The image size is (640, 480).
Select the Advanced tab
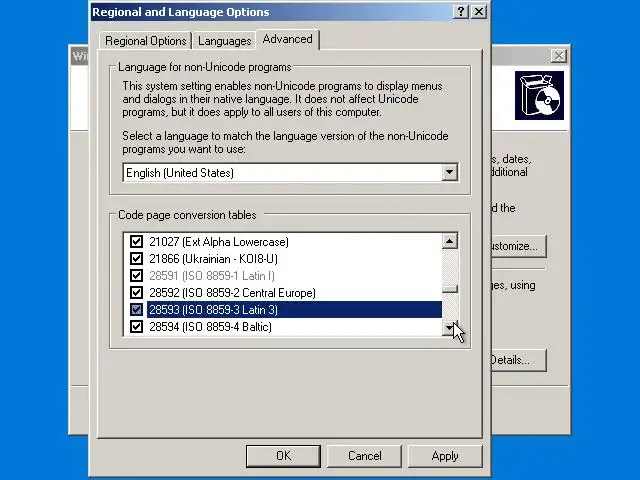coord(288,39)
